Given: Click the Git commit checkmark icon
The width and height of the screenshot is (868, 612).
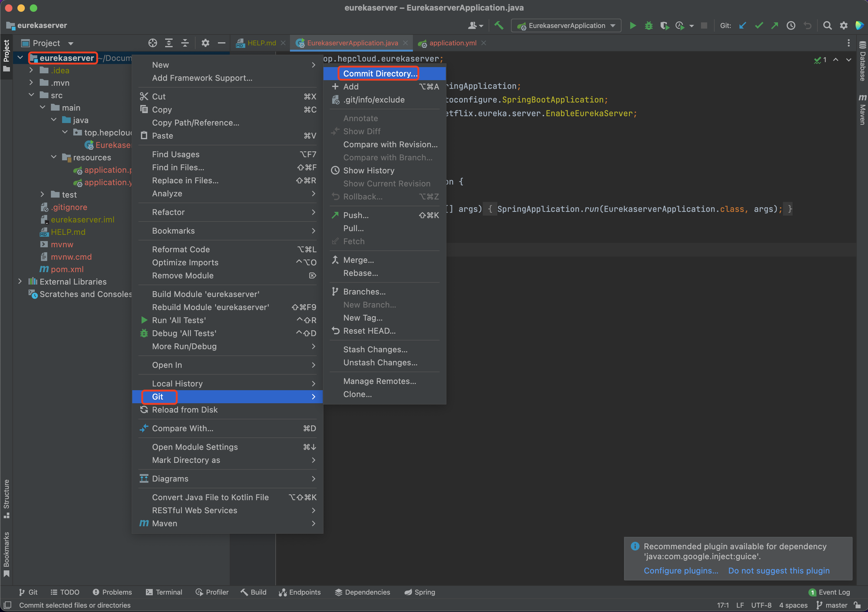Looking at the screenshot, I should click(758, 25).
